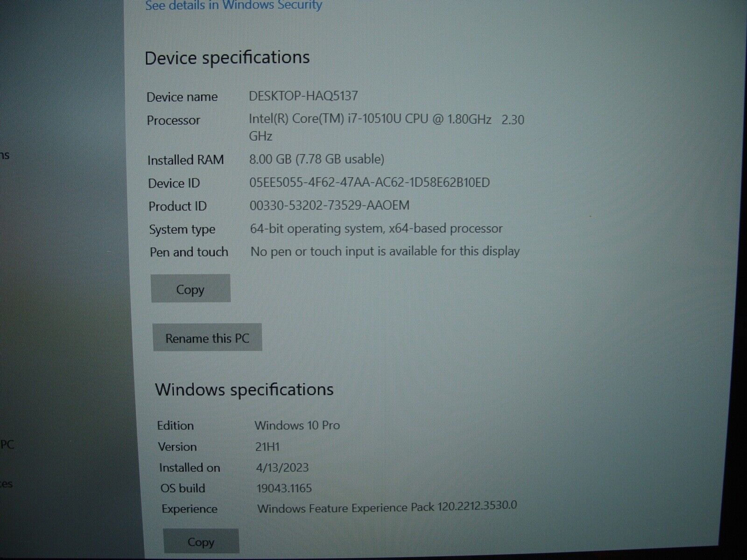Select version value 21H1
The image size is (747, 560).
tap(267, 447)
